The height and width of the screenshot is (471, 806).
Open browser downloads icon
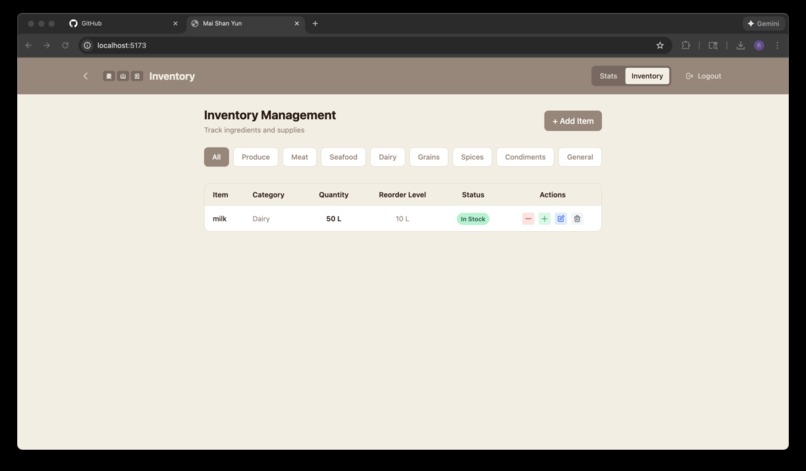[740, 45]
